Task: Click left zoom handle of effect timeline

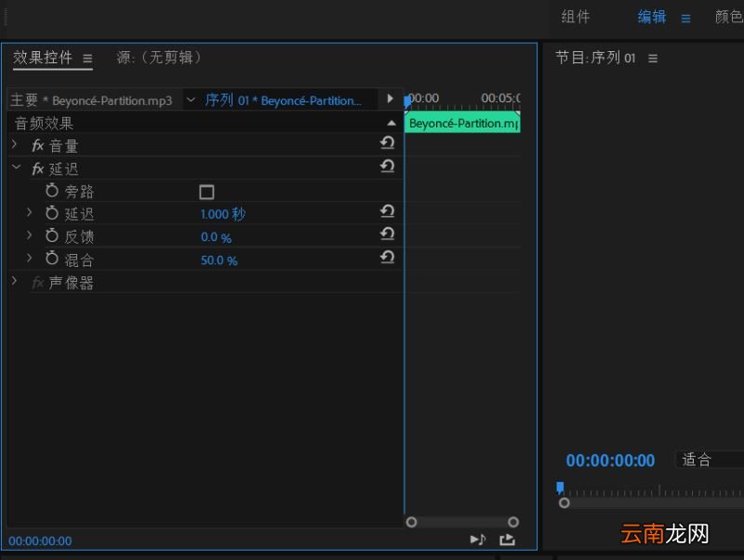Action: click(x=411, y=522)
